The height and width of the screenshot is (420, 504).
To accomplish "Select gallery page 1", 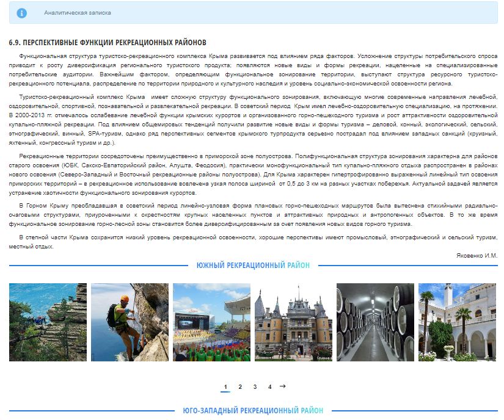I will coord(226,387).
